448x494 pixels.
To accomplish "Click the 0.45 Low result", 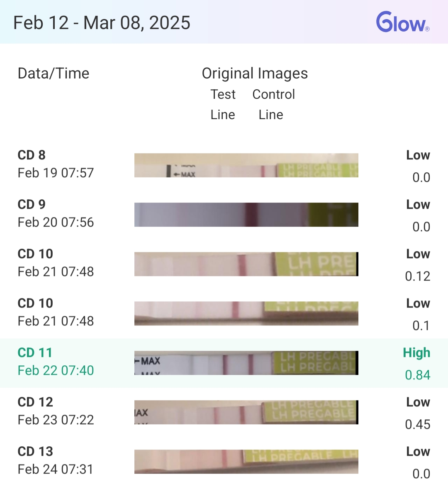I will pyautogui.click(x=418, y=413).
